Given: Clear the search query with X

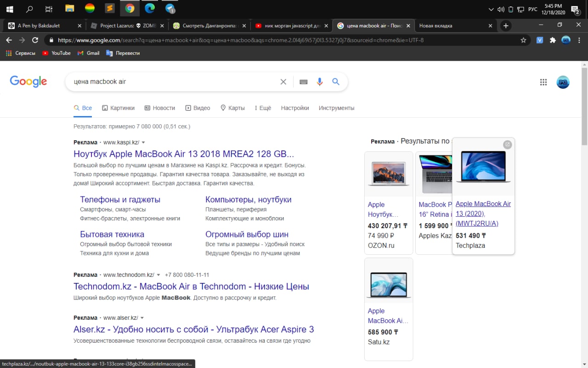Looking at the screenshot, I should (x=283, y=81).
